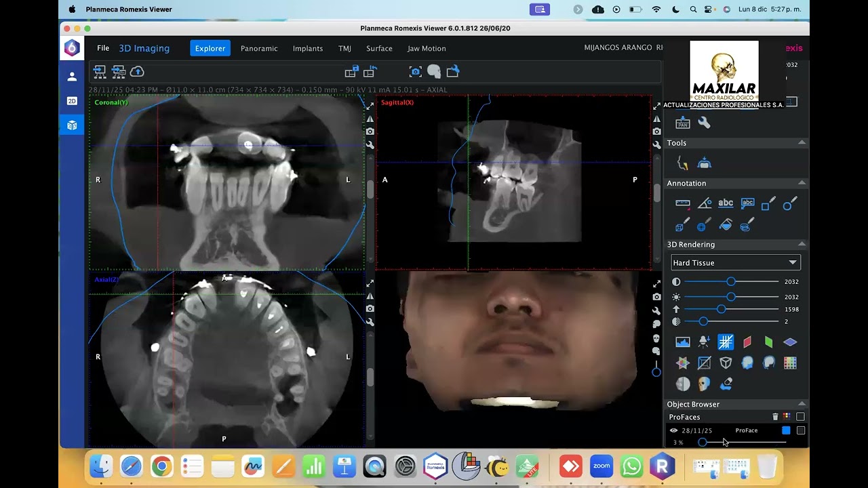Collapse the Tools panel section
The height and width of the screenshot is (488, 868).
click(802, 143)
